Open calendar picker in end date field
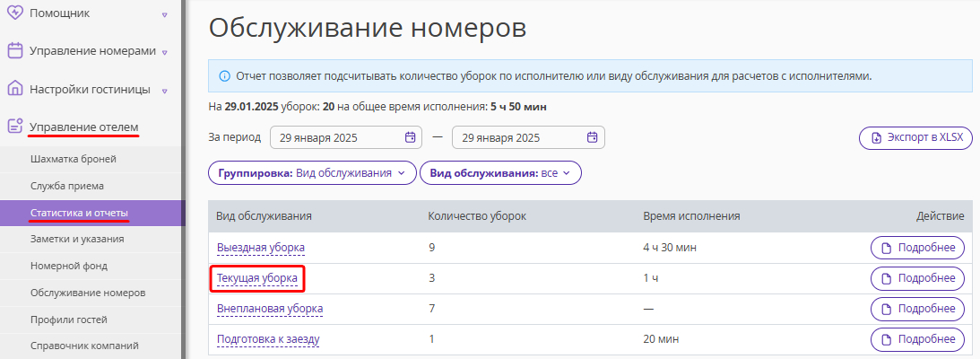The height and width of the screenshot is (359, 980). tap(592, 137)
